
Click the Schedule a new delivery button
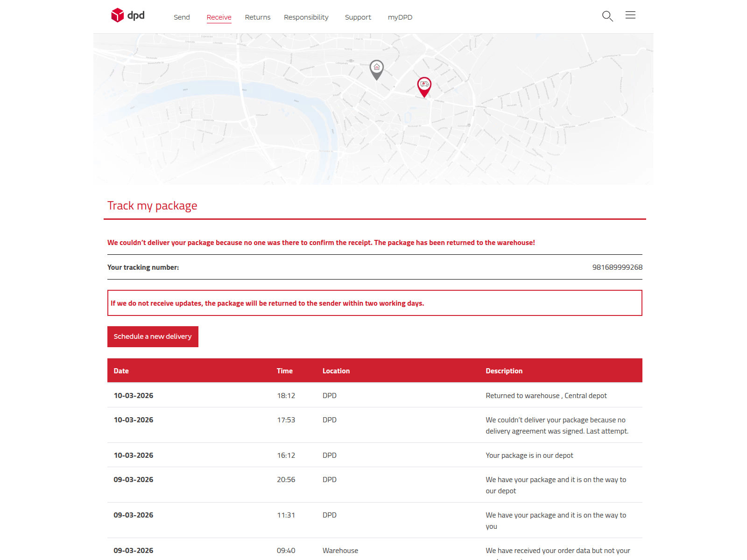click(x=153, y=336)
